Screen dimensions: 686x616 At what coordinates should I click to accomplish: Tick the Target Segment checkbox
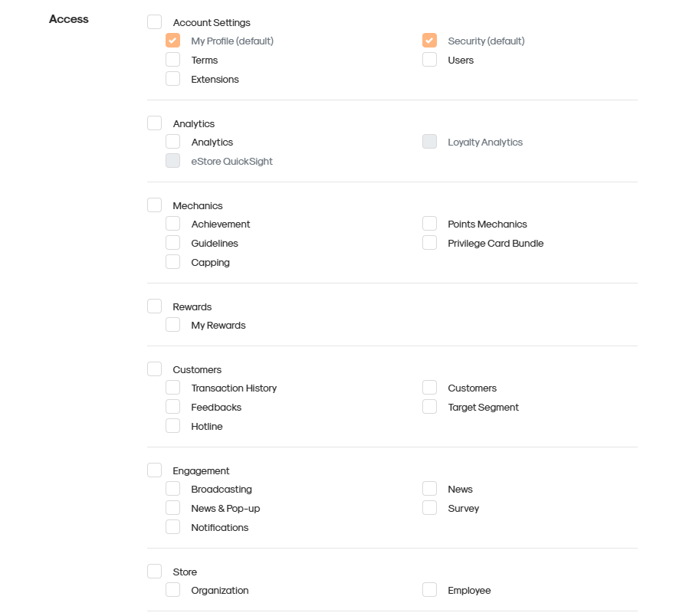(x=430, y=407)
